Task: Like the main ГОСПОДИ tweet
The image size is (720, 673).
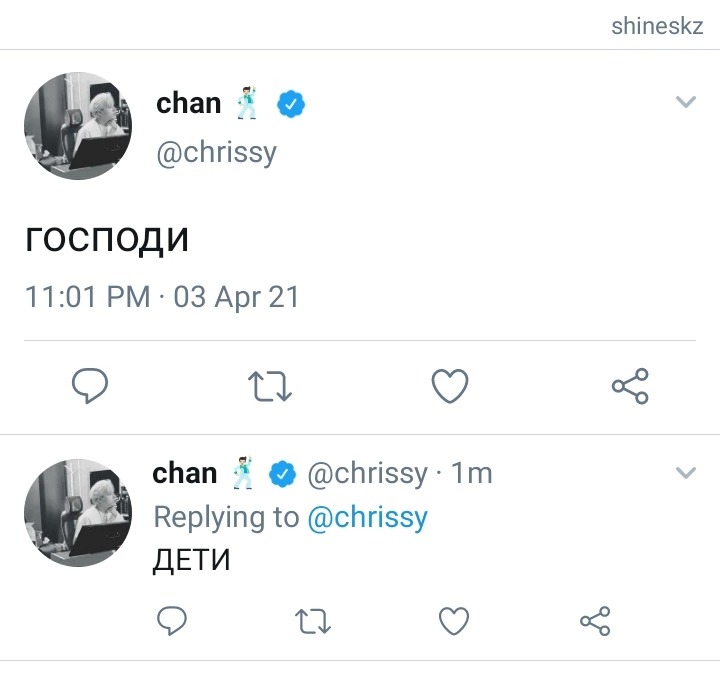Action: [x=450, y=386]
